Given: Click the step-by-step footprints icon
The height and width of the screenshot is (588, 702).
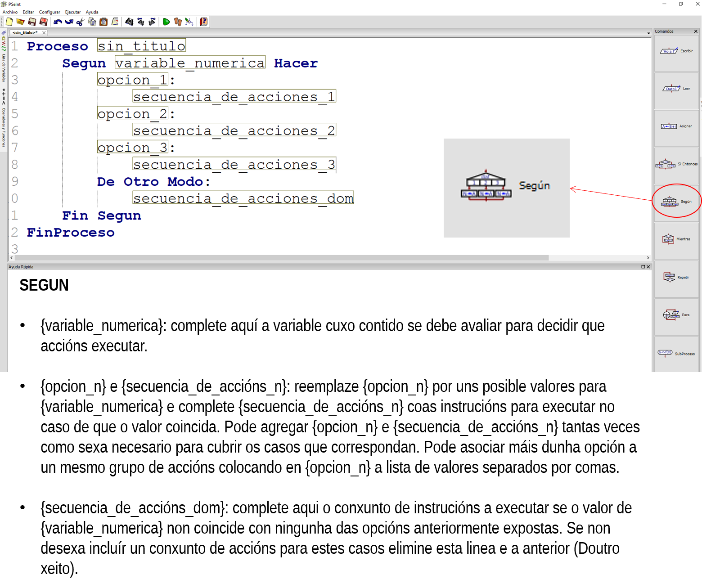Looking at the screenshot, I should (x=178, y=22).
